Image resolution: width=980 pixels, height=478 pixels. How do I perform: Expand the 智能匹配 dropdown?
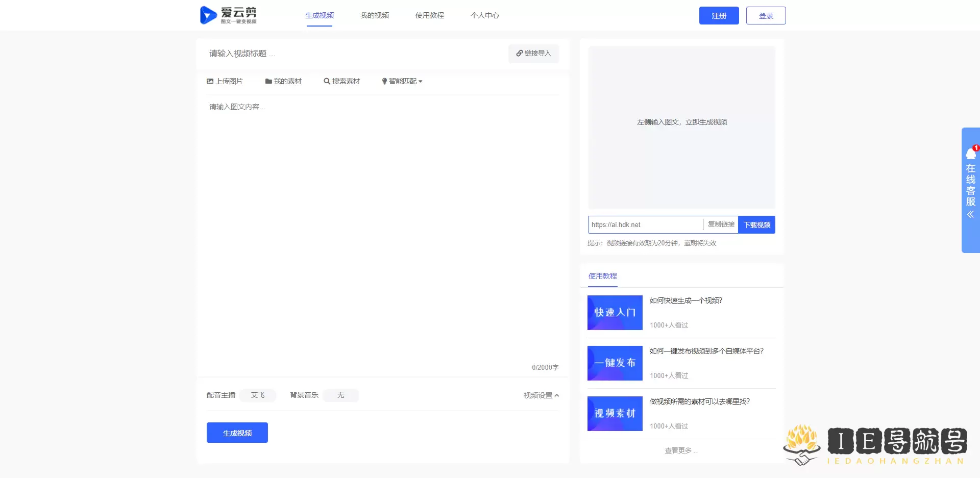click(402, 81)
